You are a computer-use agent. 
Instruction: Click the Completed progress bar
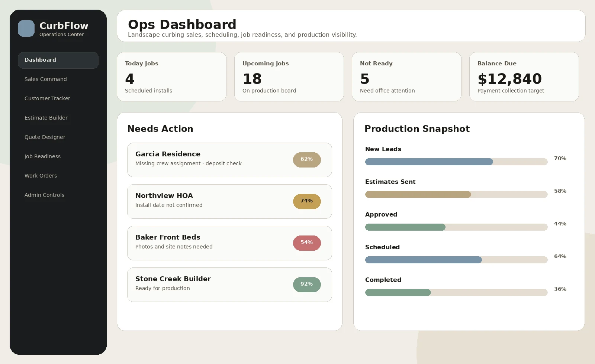(x=456, y=292)
